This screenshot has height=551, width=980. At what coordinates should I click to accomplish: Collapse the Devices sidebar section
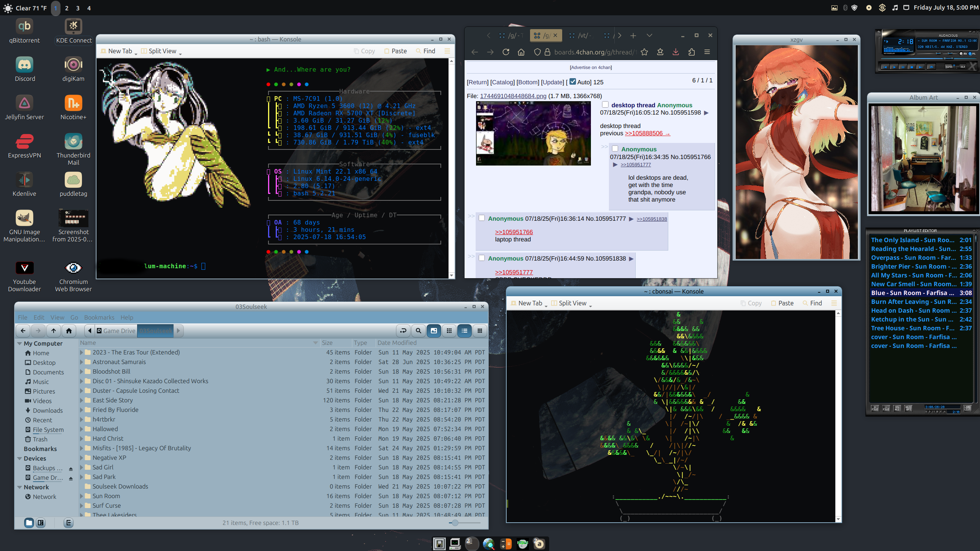[20, 458]
